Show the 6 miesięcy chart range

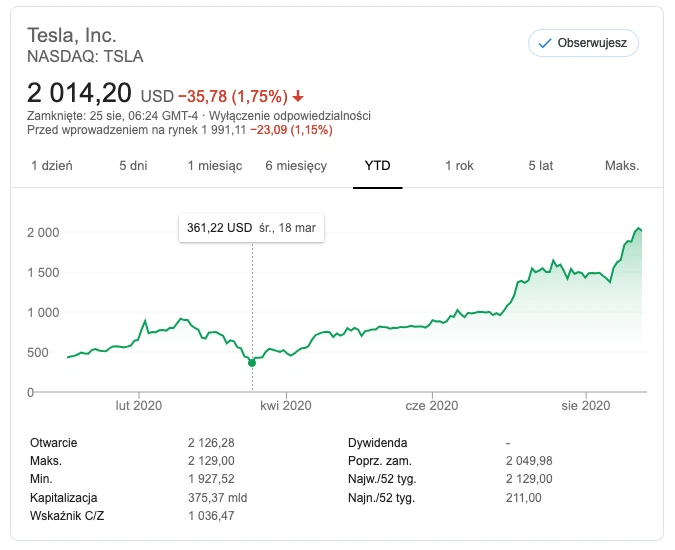(x=296, y=166)
